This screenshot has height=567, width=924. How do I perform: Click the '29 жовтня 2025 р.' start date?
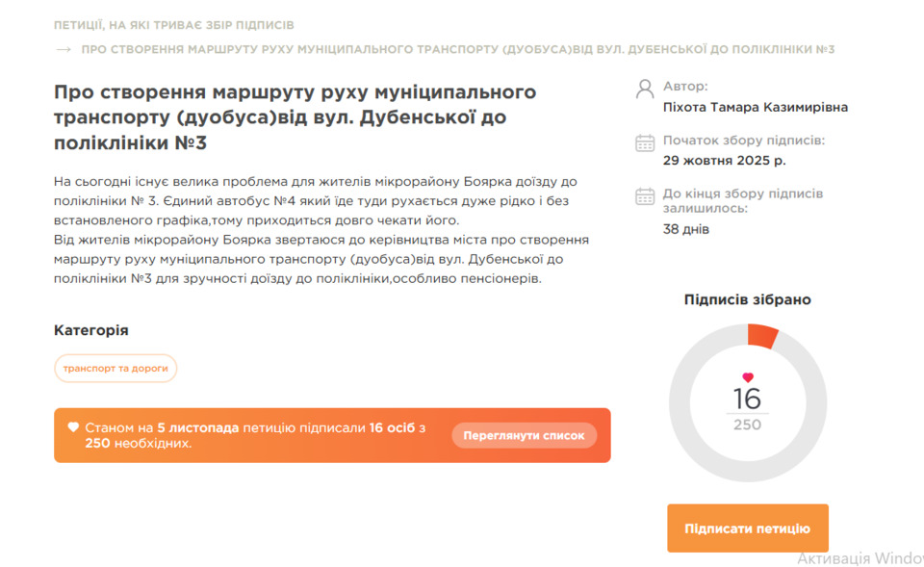(x=724, y=161)
